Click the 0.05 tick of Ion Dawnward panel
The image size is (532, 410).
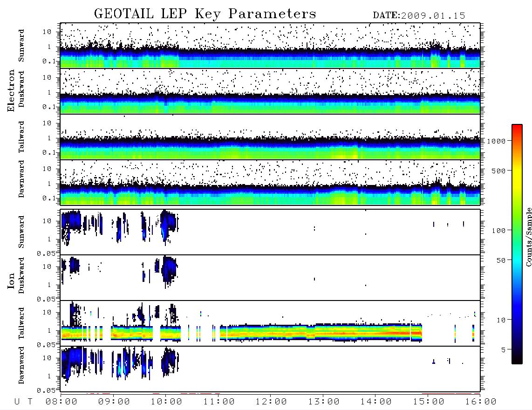click(x=46, y=390)
